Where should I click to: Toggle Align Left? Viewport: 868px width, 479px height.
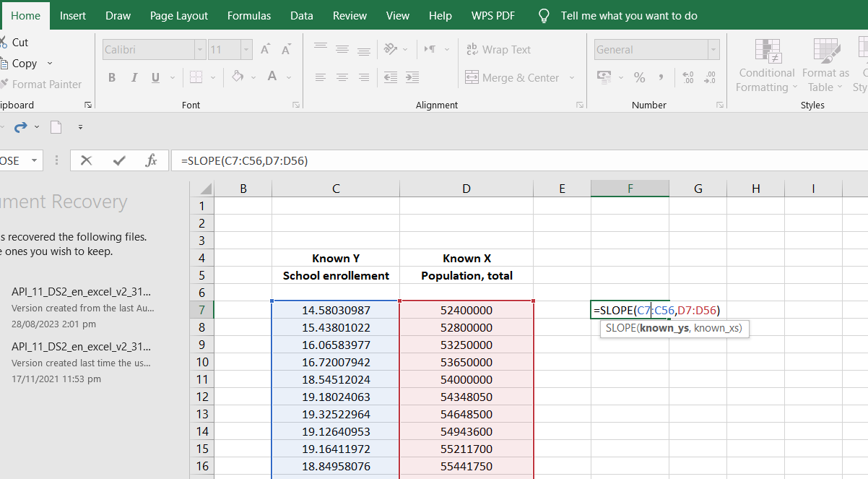[321, 77]
